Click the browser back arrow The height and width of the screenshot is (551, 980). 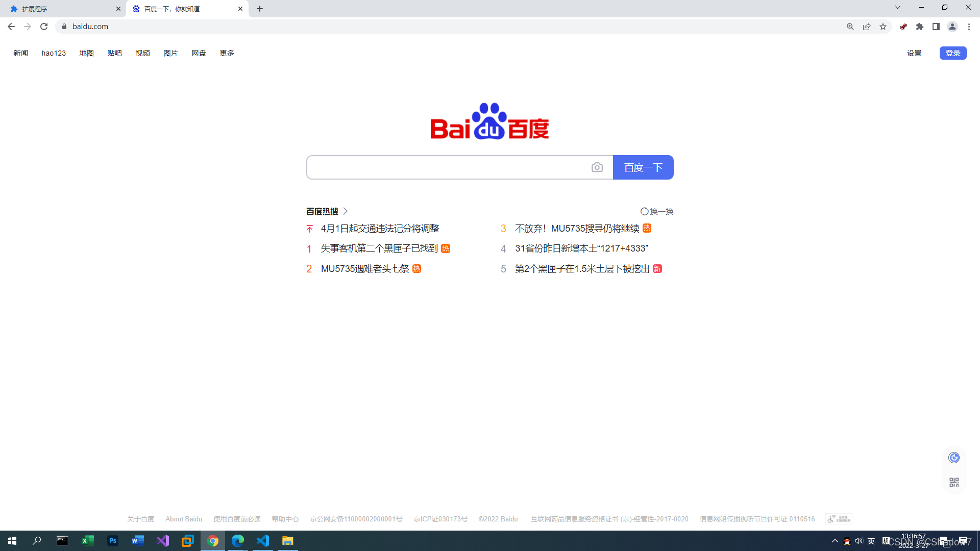[11, 27]
